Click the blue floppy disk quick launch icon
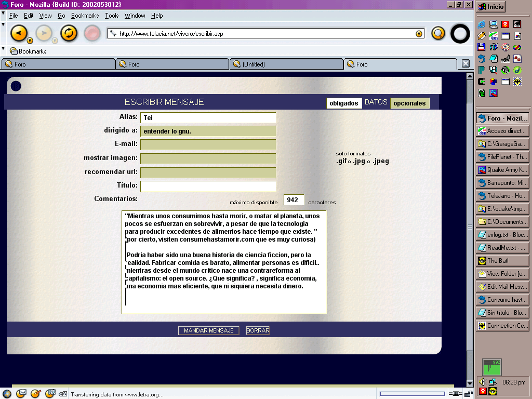 pyautogui.click(x=482, y=47)
